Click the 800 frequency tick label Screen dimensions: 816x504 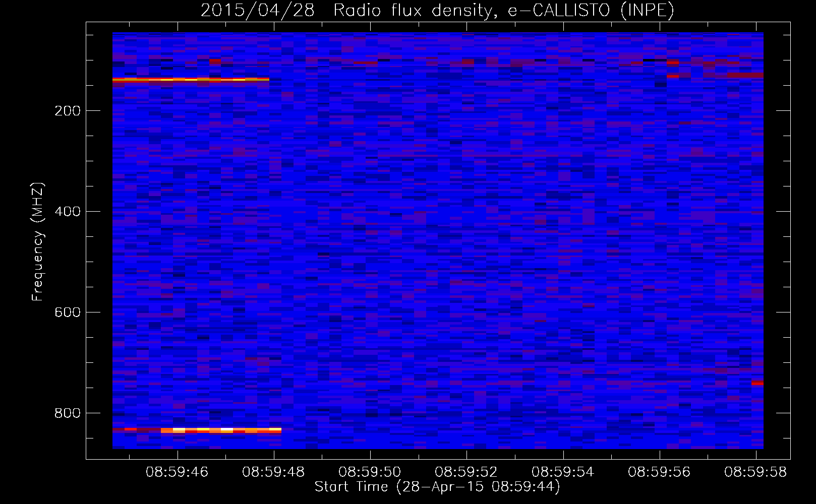tap(68, 413)
